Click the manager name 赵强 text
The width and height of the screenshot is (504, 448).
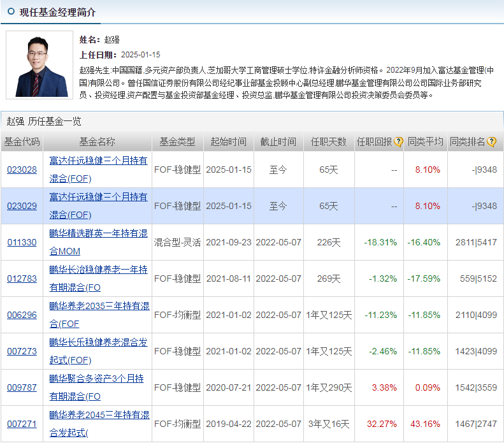coord(112,40)
